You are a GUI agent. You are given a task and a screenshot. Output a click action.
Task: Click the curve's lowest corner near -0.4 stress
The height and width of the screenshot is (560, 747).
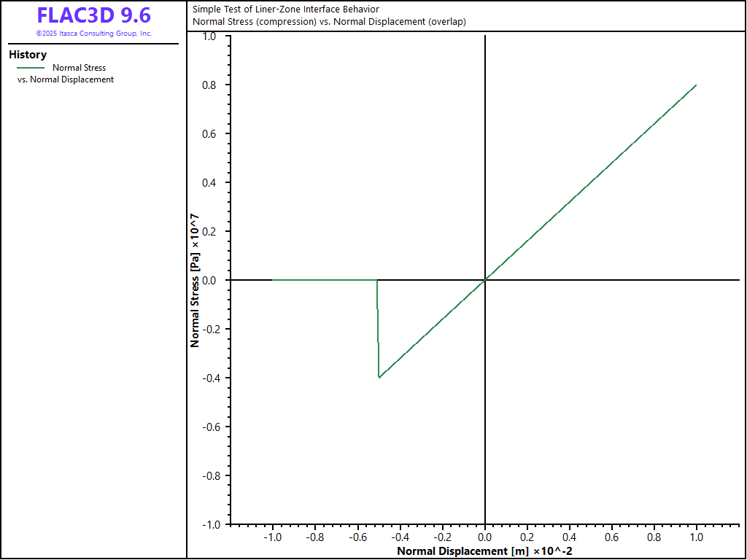click(379, 377)
